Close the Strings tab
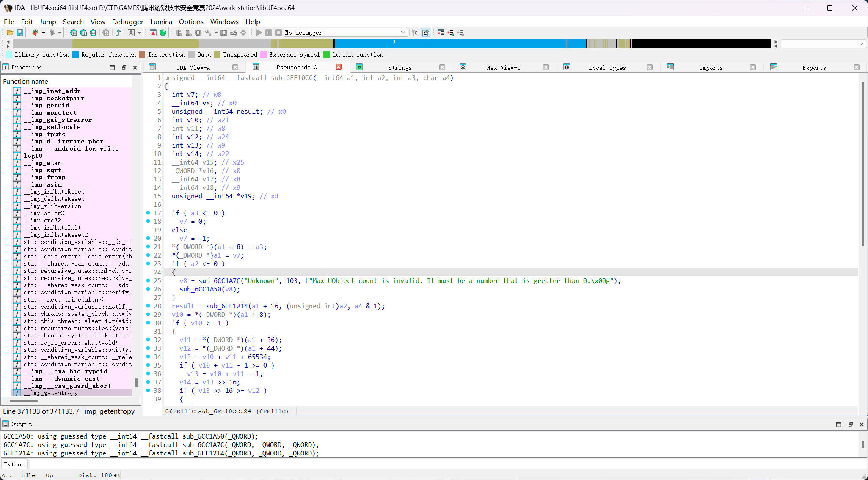Image resolution: width=868 pixels, height=480 pixels. point(442,67)
